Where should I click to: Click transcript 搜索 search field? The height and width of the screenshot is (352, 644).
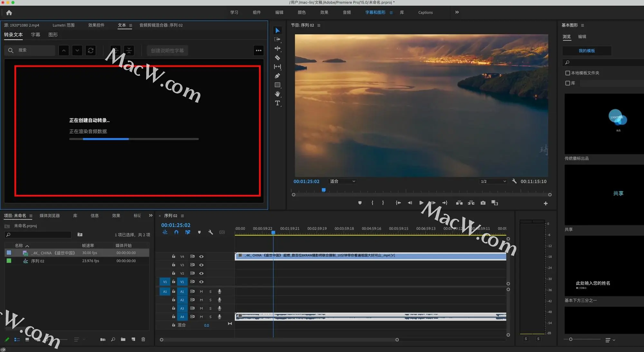pos(30,50)
